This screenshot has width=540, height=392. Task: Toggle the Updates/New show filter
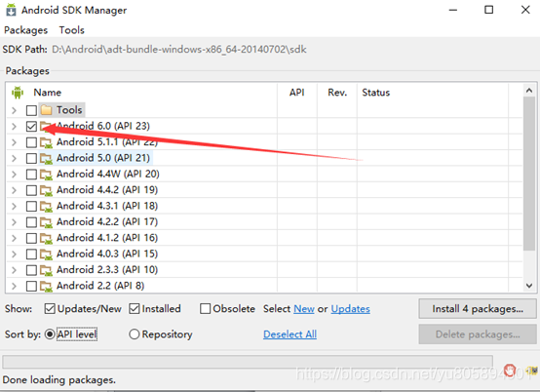tap(50, 309)
